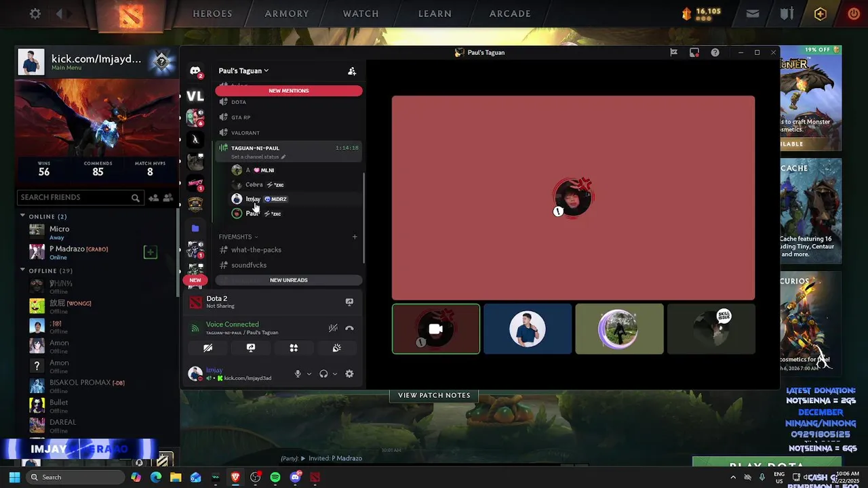Open the what-the-packs text channel
868x488 pixels.
(x=288, y=249)
